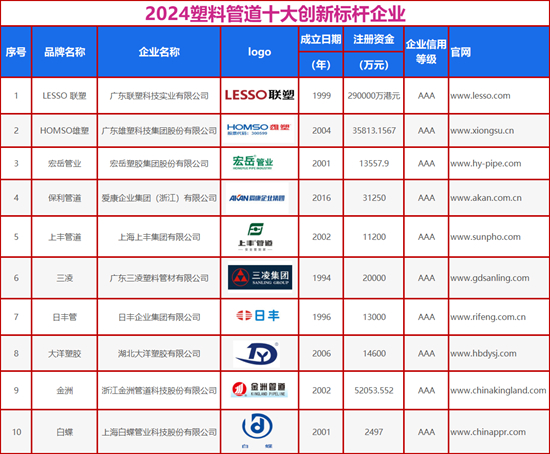Select the 上丰管道 green logo
This screenshot has width=550, height=454.
pos(255,237)
